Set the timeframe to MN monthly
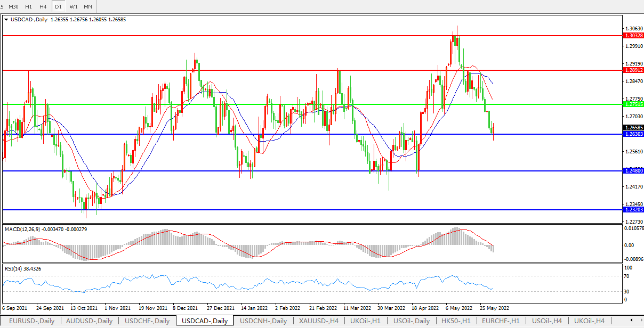The image size is (644, 328). (88, 6)
